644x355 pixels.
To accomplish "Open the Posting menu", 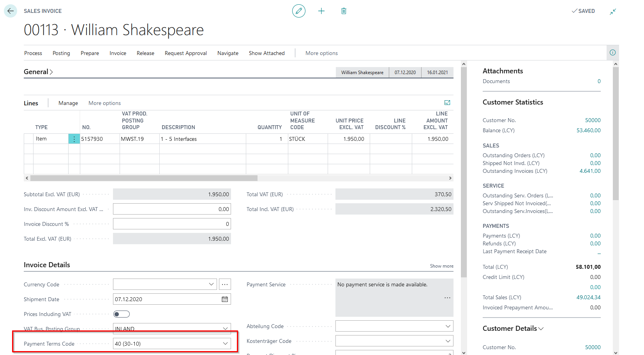I will pos(61,53).
